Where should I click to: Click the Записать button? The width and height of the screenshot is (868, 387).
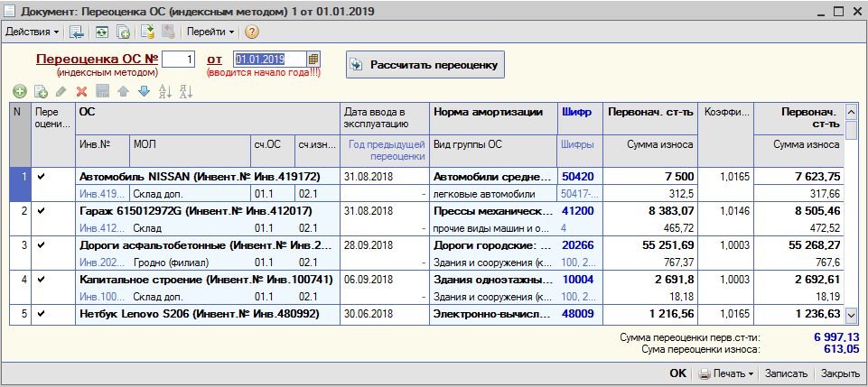click(x=786, y=373)
